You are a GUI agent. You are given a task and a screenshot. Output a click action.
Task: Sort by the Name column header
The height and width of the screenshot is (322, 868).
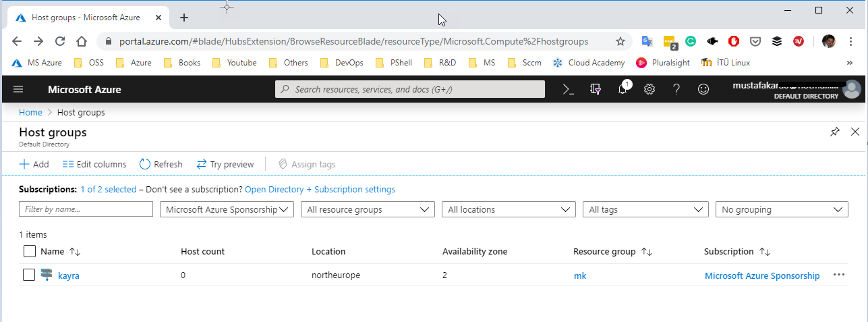click(61, 251)
